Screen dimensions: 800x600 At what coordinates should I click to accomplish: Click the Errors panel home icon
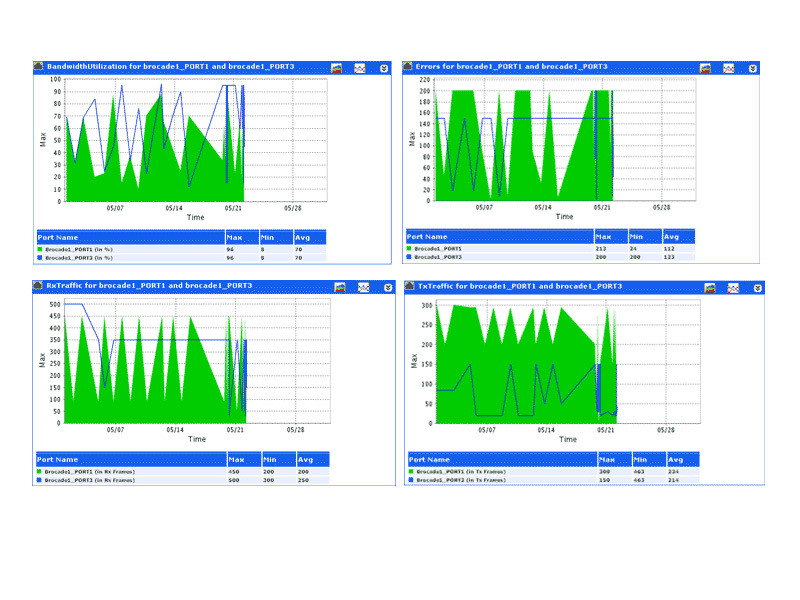pyautogui.click(x=408, y=66)
